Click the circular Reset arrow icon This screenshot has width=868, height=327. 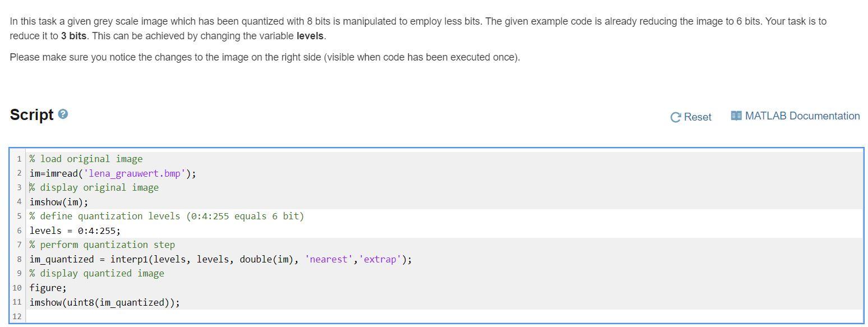675,117
